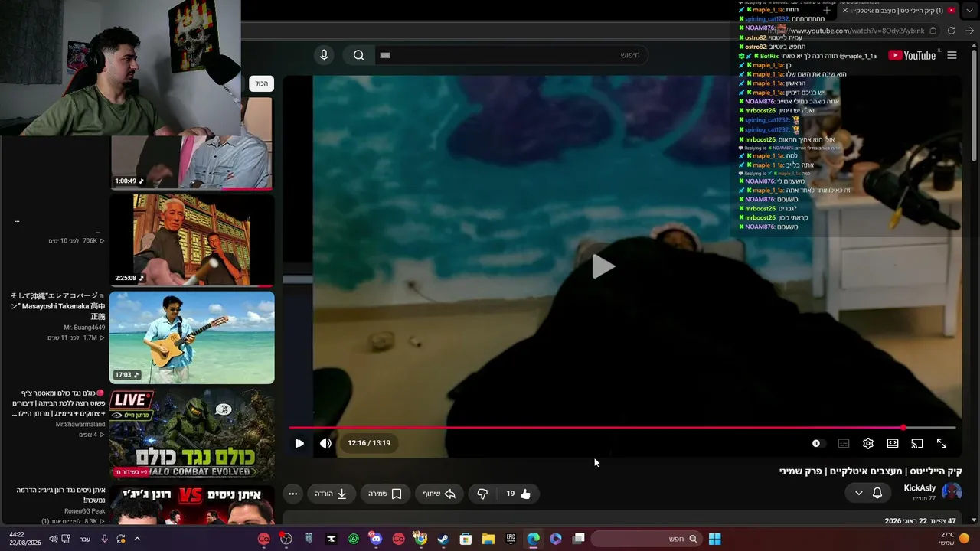Cast the video using the cast icon
This screenshot has height=551, width=980.
917,443
